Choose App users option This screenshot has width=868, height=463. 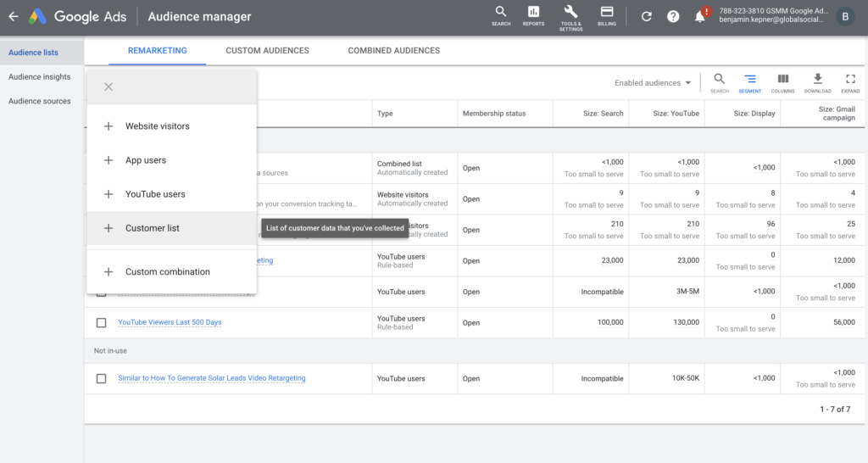(x=171, y=160)
